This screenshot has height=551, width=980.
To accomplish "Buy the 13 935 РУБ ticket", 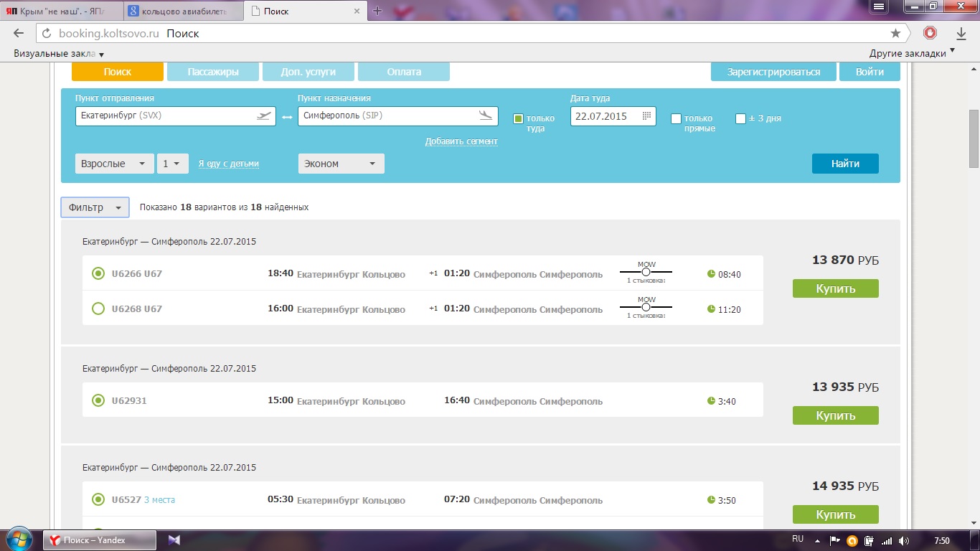I will coord(836,415).
